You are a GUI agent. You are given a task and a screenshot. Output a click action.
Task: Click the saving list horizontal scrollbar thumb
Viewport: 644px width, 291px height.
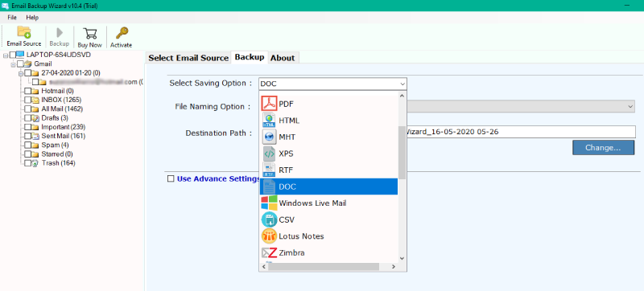[324, 267]
